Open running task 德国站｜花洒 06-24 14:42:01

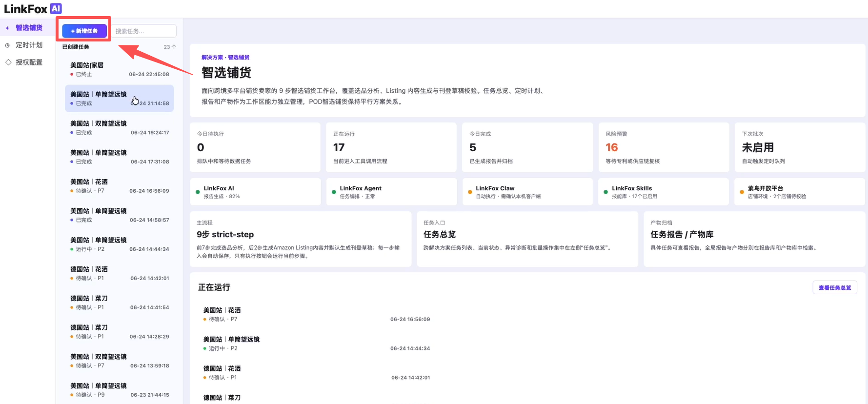317,373
